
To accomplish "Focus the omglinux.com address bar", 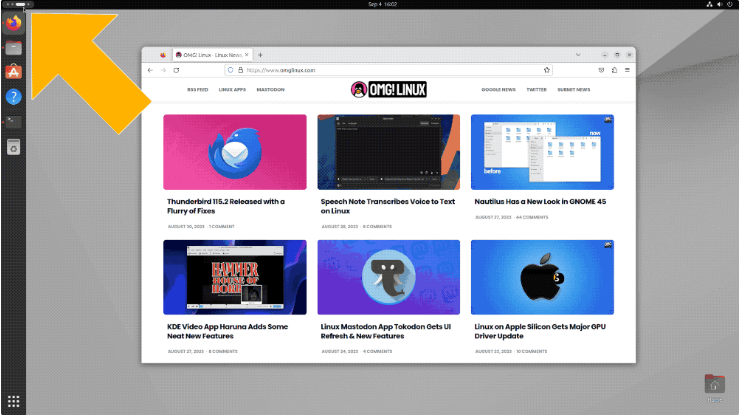I will coord(388,70).
